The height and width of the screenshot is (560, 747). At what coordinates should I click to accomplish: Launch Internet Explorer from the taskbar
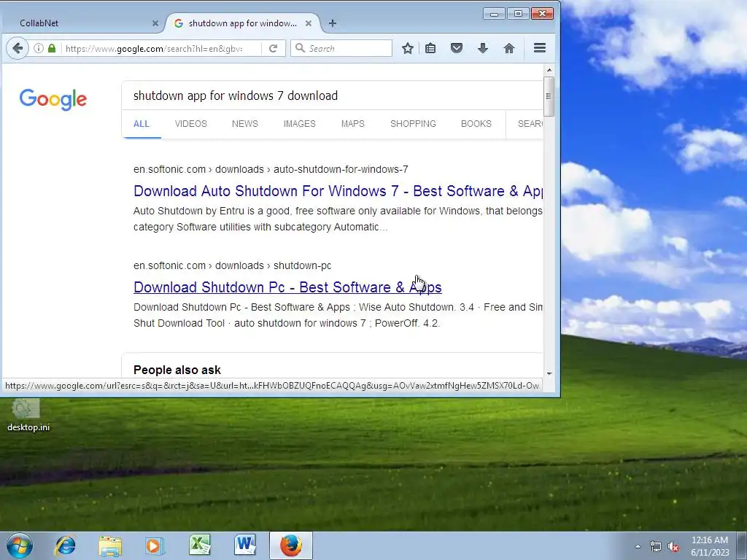click(x=65, y=545)
